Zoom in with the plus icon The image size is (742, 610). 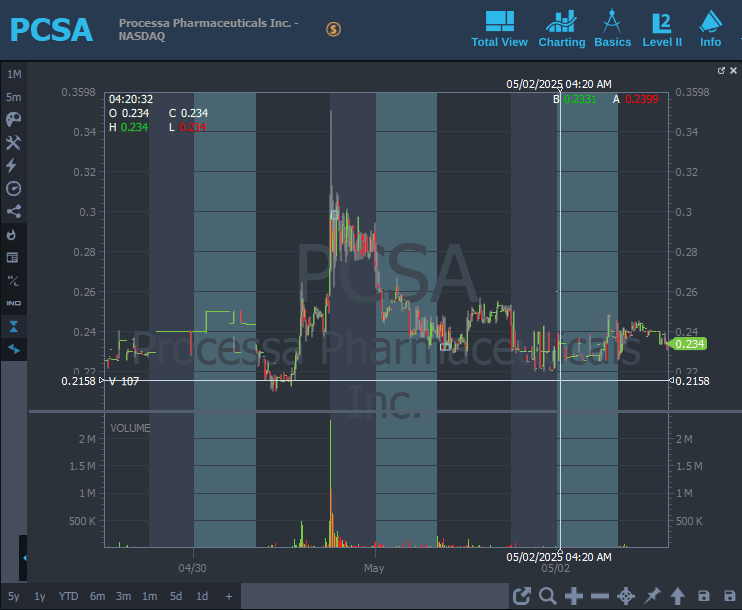(x=574, y=596)
